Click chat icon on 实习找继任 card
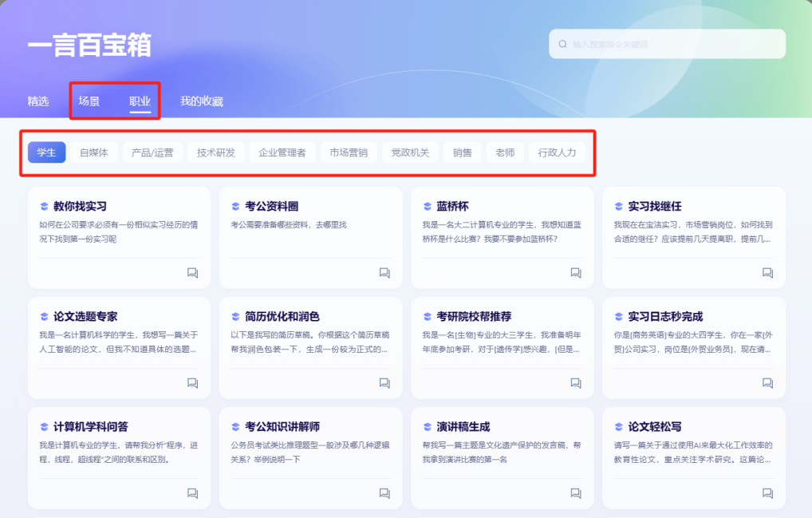 tap(767, 273)
